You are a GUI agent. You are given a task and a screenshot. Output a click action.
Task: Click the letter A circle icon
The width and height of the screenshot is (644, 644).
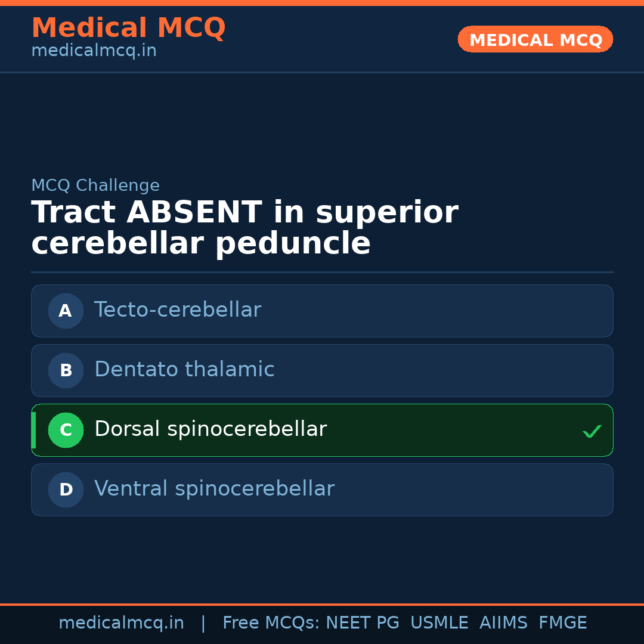pos(66,311)
